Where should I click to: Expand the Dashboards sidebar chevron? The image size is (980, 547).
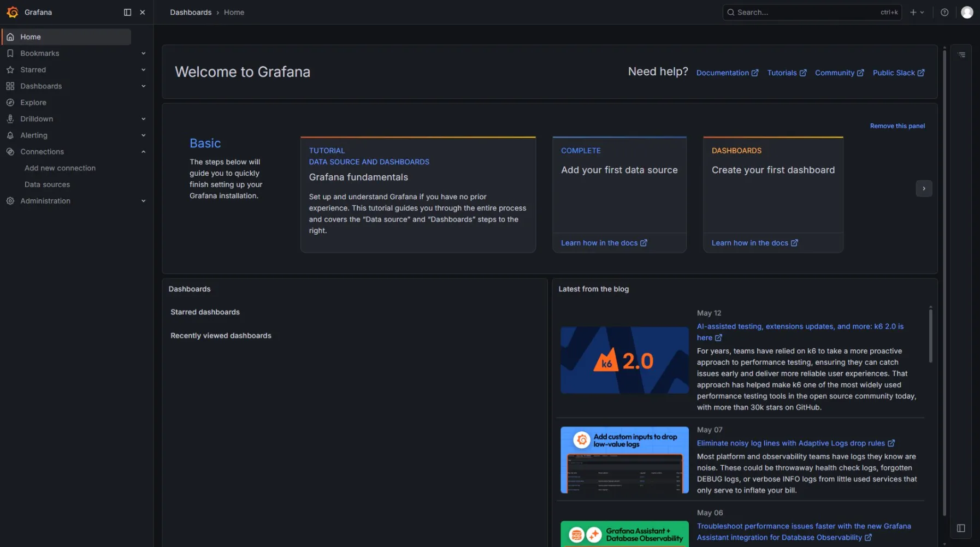click(x=144, y=86)
